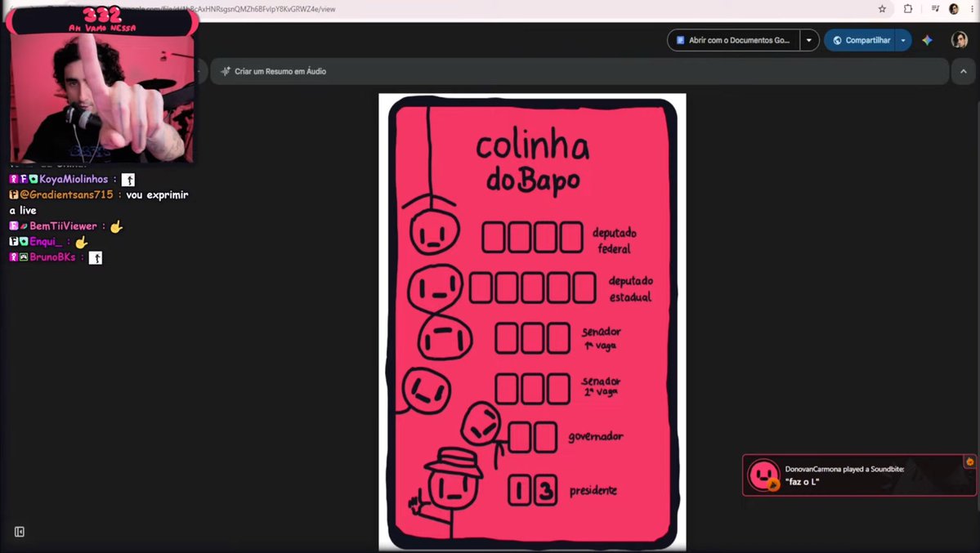Click the hand emoji in BemTiiViewer message

pos(116,227)
